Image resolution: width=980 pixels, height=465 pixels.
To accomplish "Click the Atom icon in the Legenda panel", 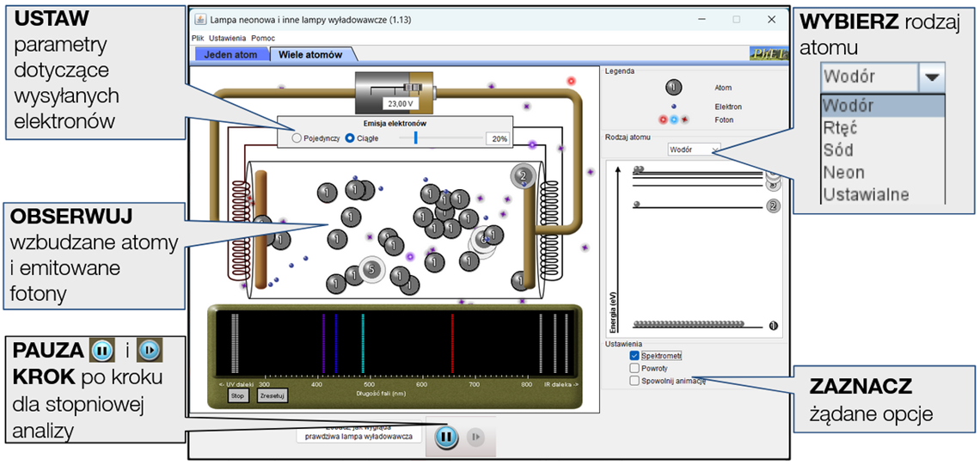I will point(675,89).
